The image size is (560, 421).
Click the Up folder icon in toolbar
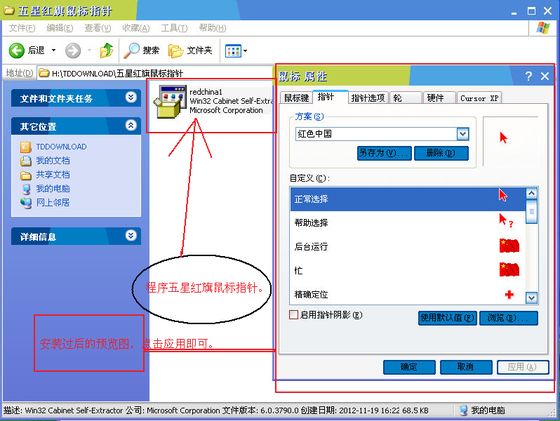[x=106, y=50]
